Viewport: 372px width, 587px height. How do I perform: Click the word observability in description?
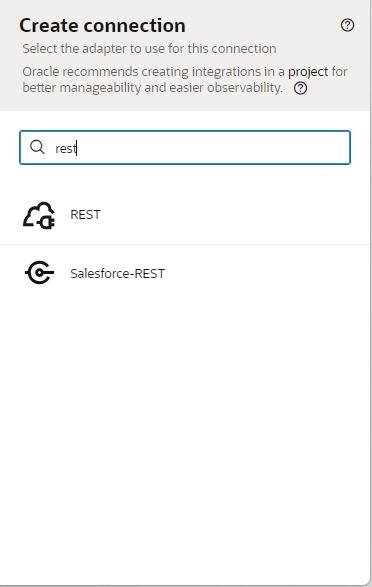pos(245,88)
